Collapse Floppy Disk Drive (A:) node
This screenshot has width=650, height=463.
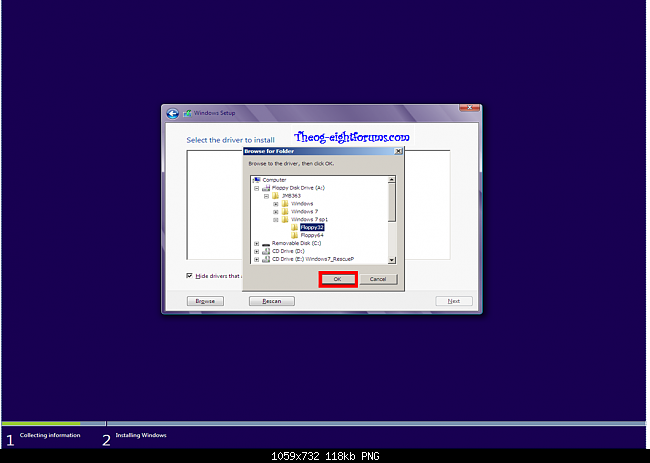(x=257, y=188)
